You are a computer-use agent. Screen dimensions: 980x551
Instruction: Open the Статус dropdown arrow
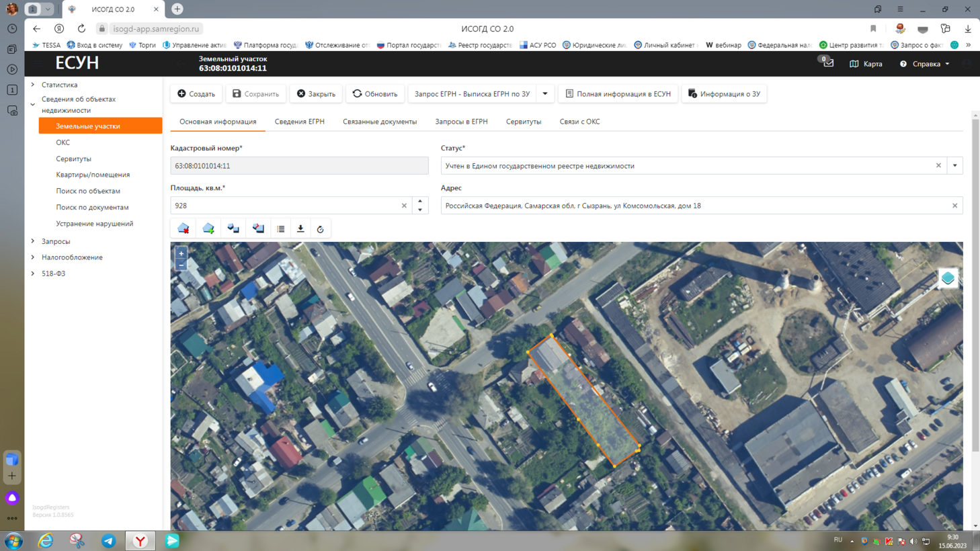point(954,165)
